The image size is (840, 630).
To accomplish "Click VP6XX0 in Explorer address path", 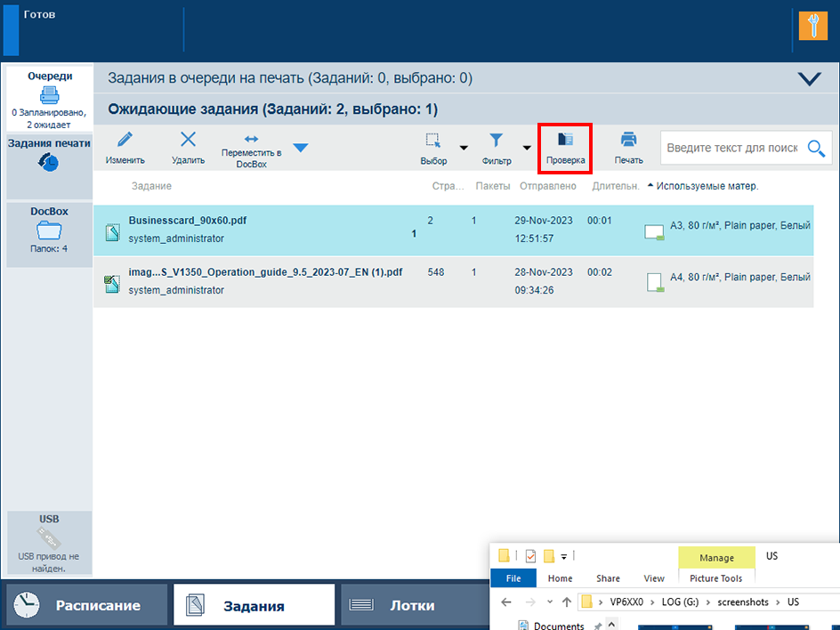I will coord(626,602).
